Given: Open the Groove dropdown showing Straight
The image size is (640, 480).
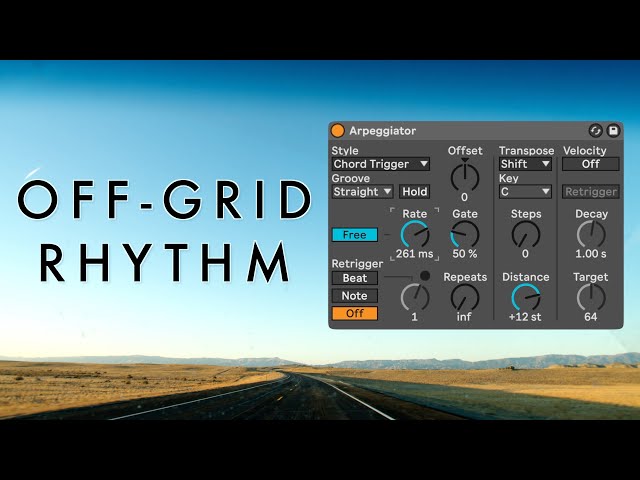Looking at the screenshot, I should (x=362, y=191).
